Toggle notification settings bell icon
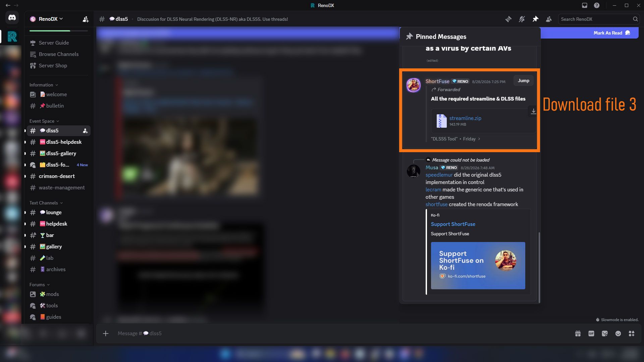The image size is (644, 362). [x=522, y=19]
